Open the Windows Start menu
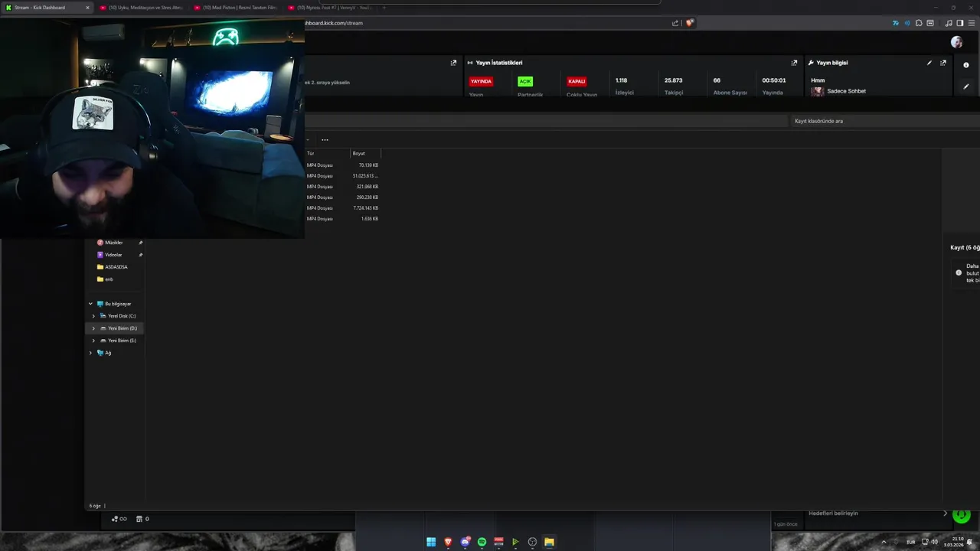 431,542
